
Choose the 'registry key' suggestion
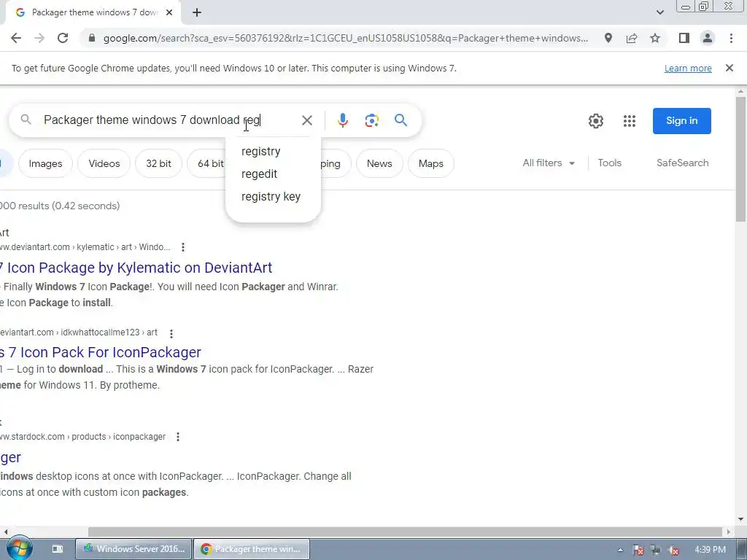[273, 196]
